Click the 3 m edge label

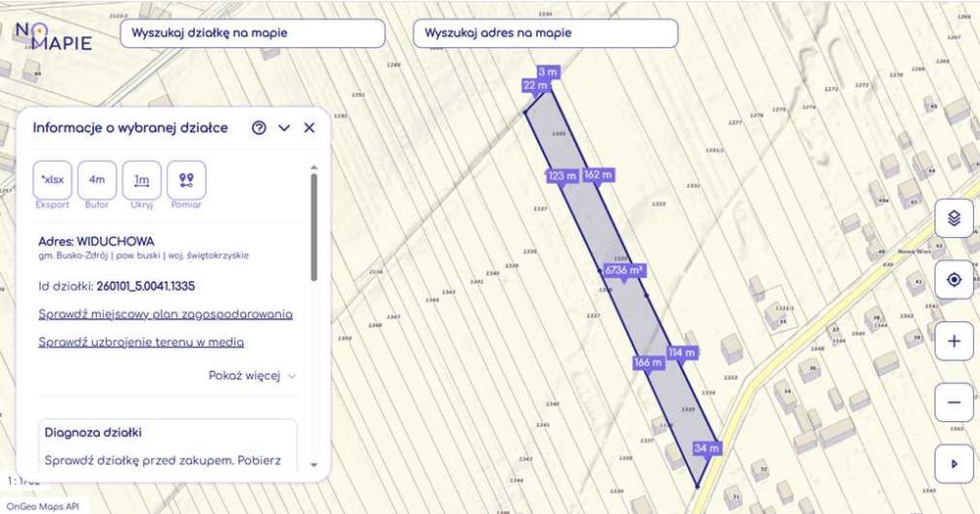click(x=548, y=71)
